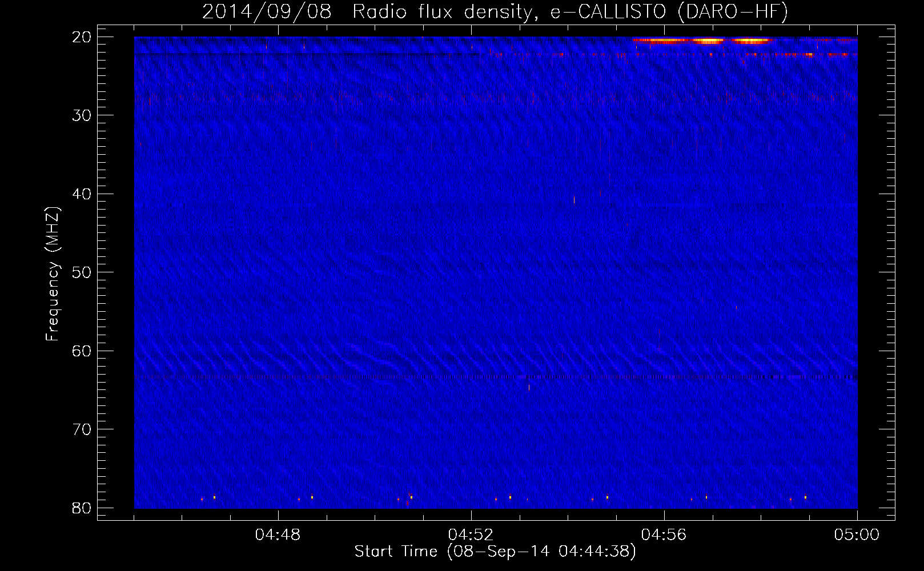Click the 05:00 time tick label
Image resolution: width=924 pixels, height=571 pixels.
[x=857, y=535]
